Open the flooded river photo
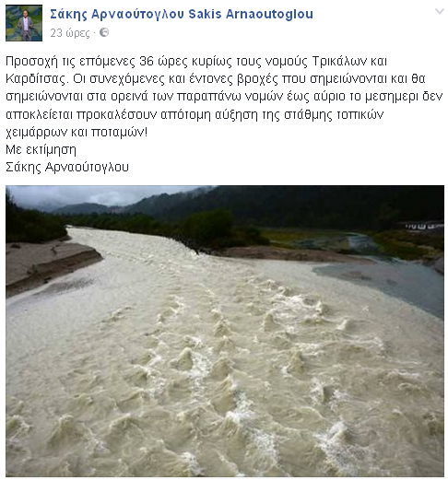The width and height of the screenshot is (448, 480). click(x=225, y=331)
